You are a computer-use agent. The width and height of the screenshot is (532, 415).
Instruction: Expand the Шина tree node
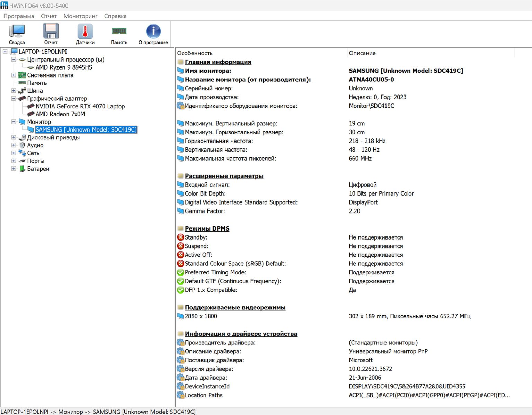(x=14, y=91)
